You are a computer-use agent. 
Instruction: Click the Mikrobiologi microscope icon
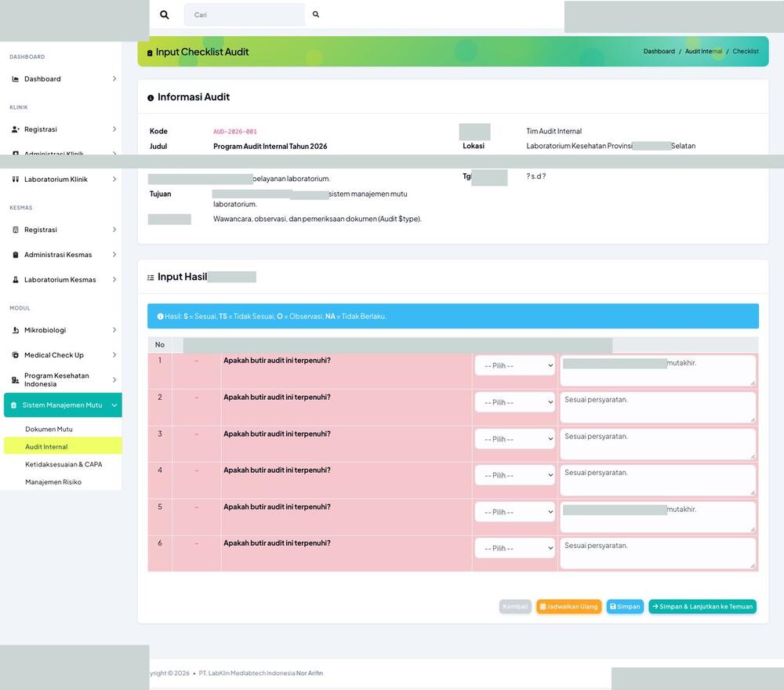point(16,331)
